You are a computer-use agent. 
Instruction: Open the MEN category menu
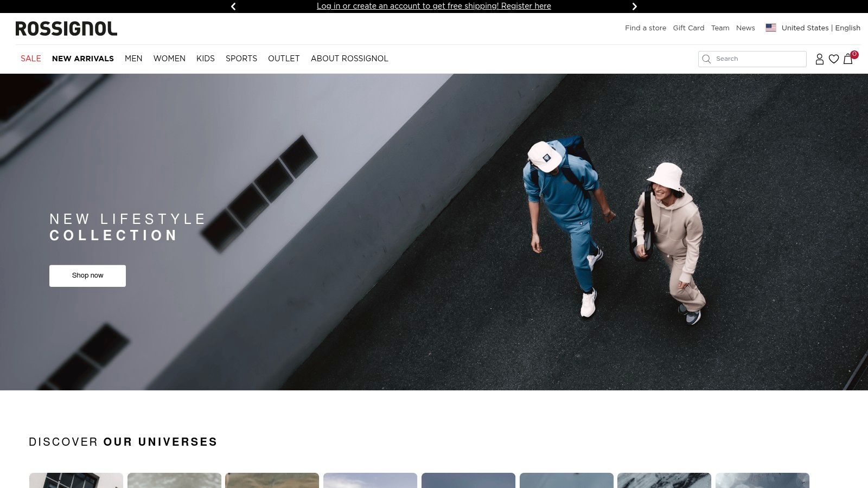(x=133, y=59)
